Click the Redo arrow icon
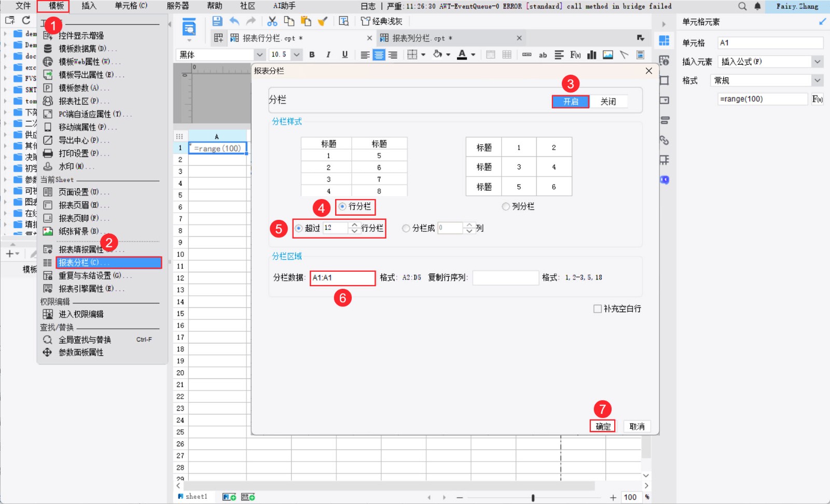Screen dimensions: 830x504 (251, 21)
